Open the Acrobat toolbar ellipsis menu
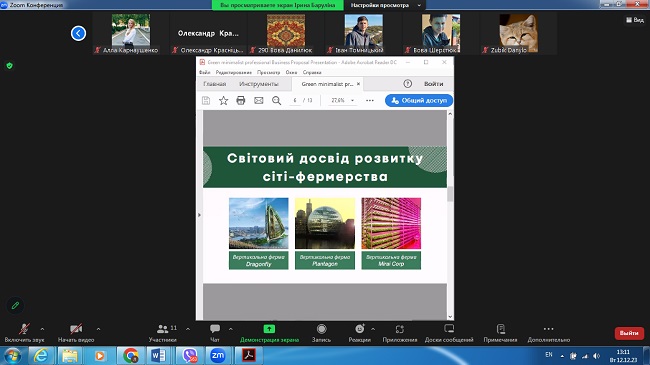 coord(370,100)
